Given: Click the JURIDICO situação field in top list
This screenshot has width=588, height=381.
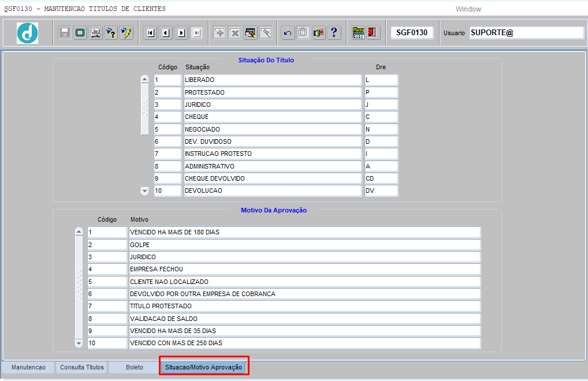Looking at the screenshot, I should click(x=272, y=104).
